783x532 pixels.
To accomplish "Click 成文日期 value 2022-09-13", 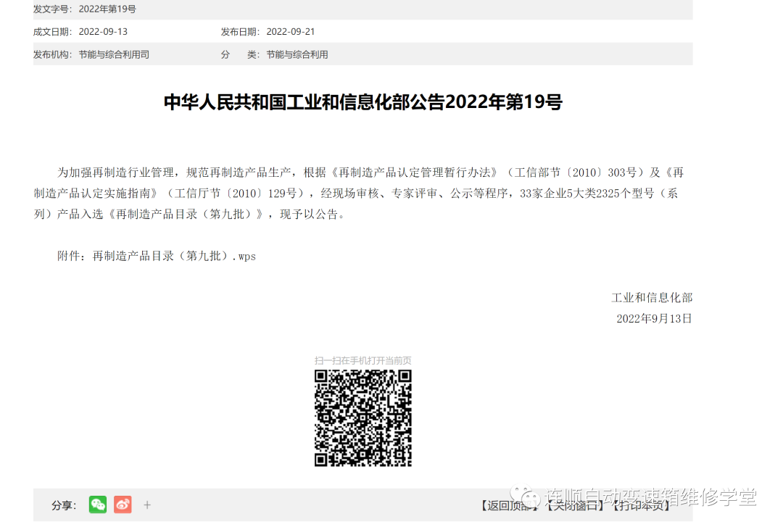I will coord(104,31).
